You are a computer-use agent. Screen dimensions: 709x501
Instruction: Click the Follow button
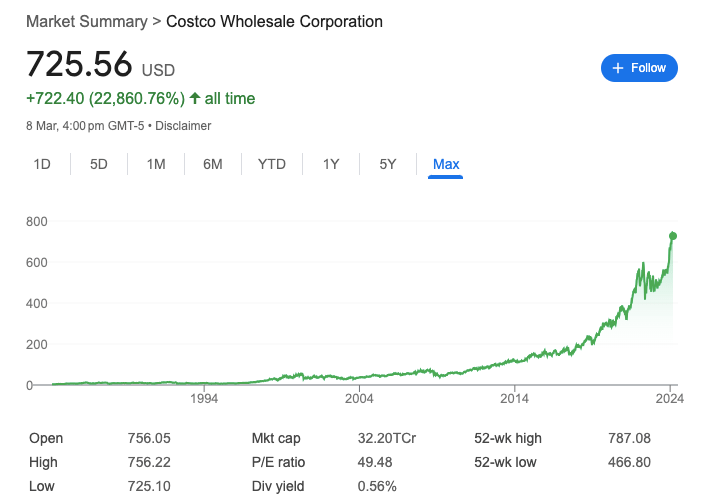pyautogui.click(x=639, y=68)
